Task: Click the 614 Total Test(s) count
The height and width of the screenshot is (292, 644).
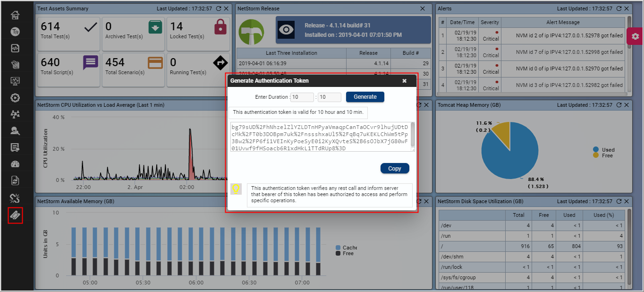Action: (x=50, y=27)
